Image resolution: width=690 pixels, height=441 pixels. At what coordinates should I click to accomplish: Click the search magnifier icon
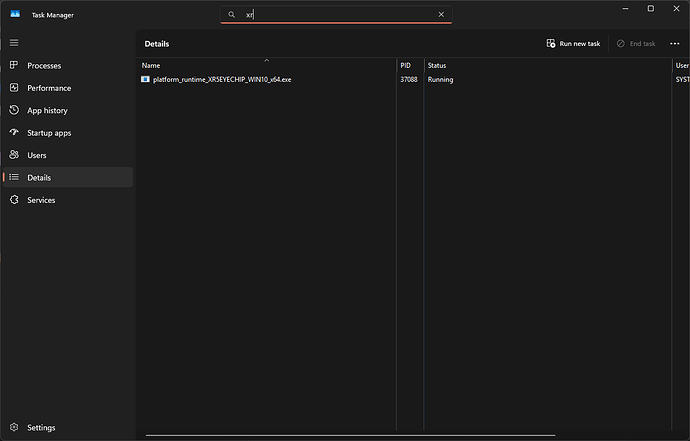tap(231, 15)
